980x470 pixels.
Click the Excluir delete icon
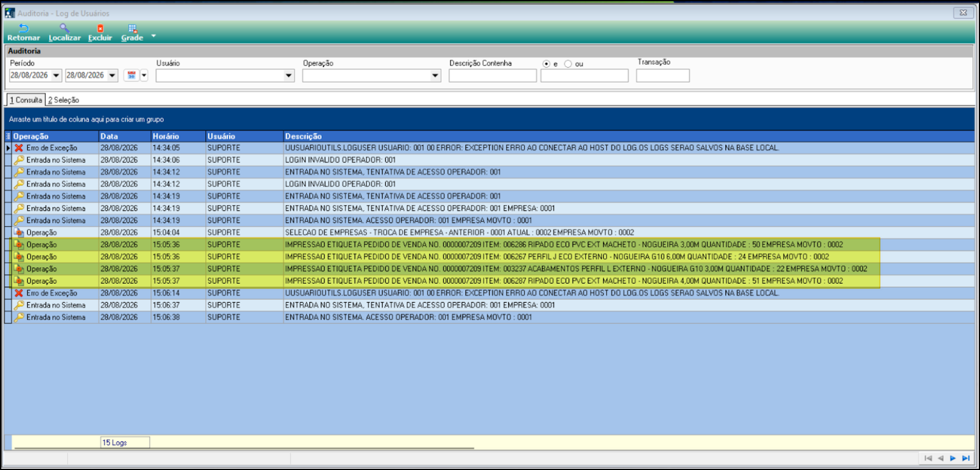(100, 28)
